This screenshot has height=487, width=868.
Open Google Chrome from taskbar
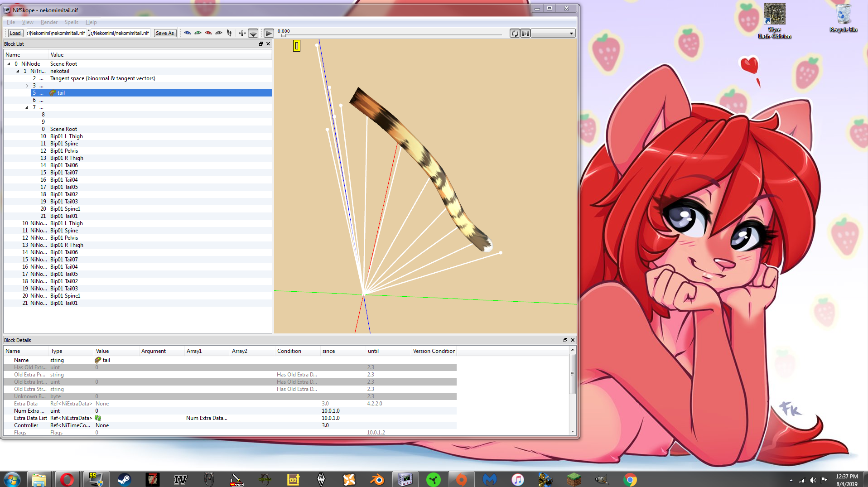coord(630,479)
